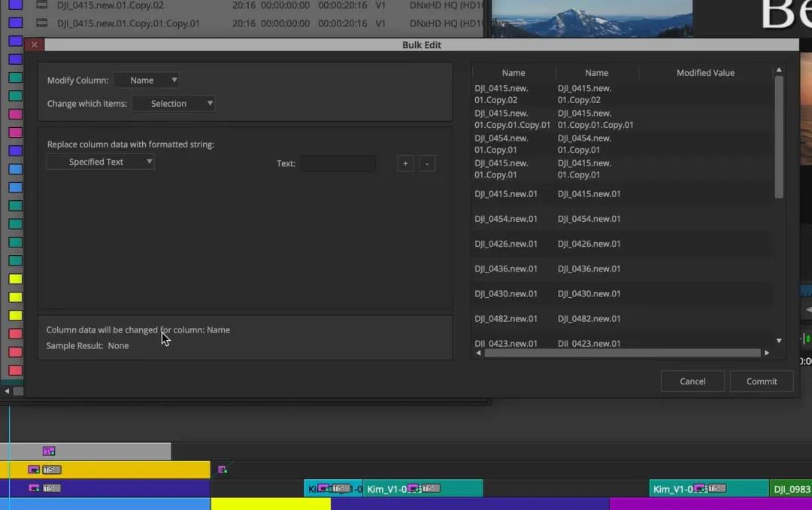Click clip icon of DJI_0415.new.01.Copy.01.Copy.01 in bin
The width and height of the screenshot is (812, 510).
pyautogui.click(x=41, y=23)
